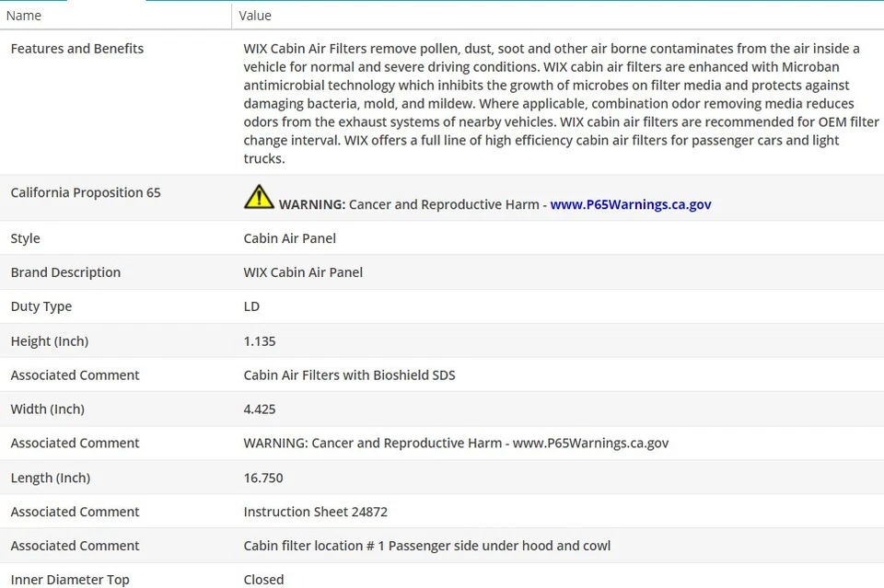The image size is (884, 588).
Task: Click the Duty Type value LD
Action: click(251, 306)
